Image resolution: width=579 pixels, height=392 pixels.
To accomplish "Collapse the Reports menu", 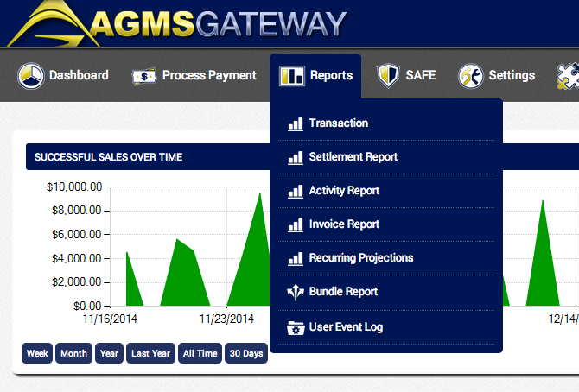I will click(315, 76).
